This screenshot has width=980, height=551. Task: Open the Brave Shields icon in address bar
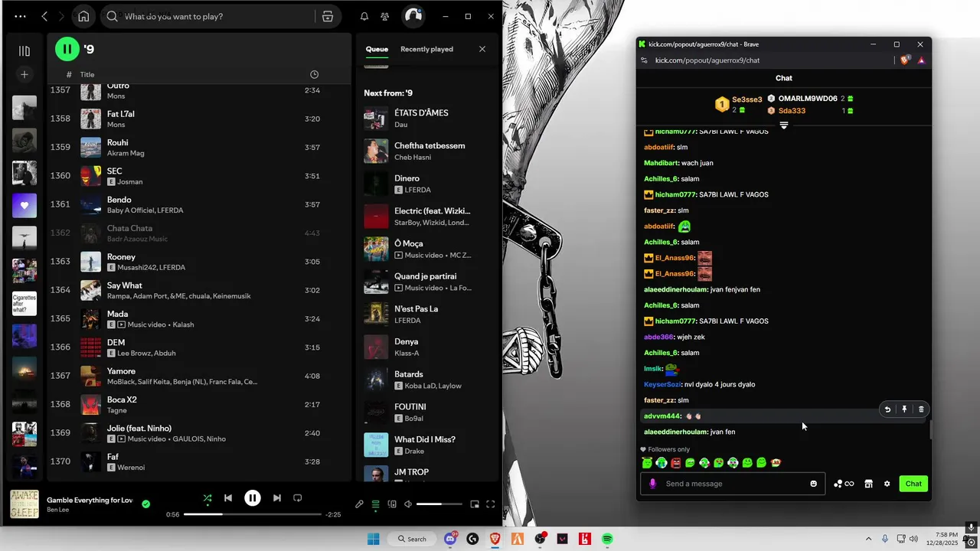tap(906, 60)
